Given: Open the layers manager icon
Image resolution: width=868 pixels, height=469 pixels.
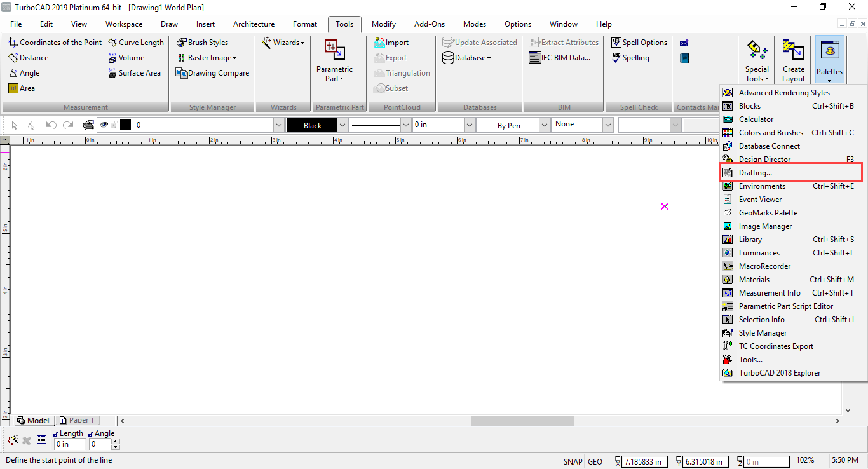Looking at the screenshot, I should click(88, 125).
